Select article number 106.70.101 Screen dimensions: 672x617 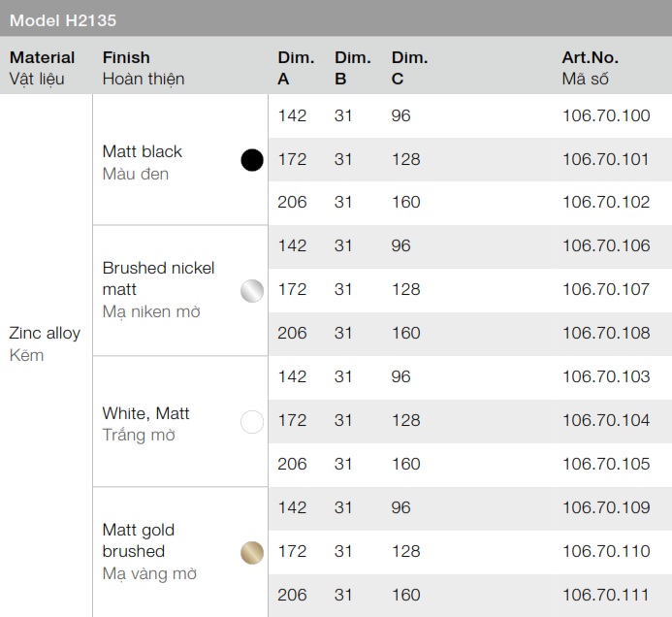pos(606,159)
